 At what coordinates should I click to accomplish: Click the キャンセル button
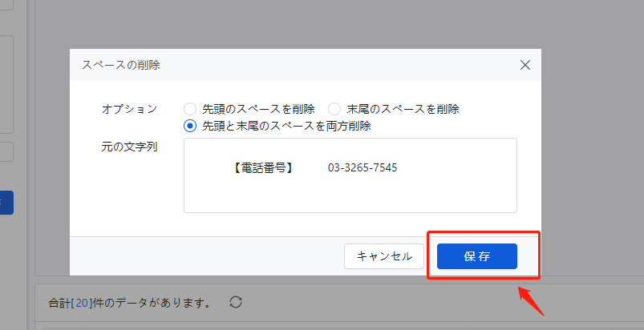pyautogui.click(x=384, y=256)
